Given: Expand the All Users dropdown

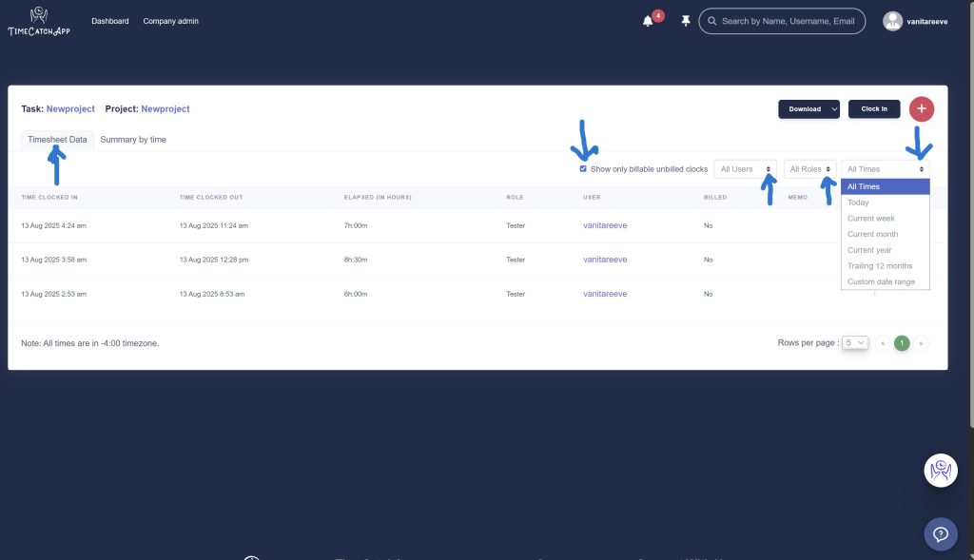Looking at the screenshot, I should click(x=745, y=169).
